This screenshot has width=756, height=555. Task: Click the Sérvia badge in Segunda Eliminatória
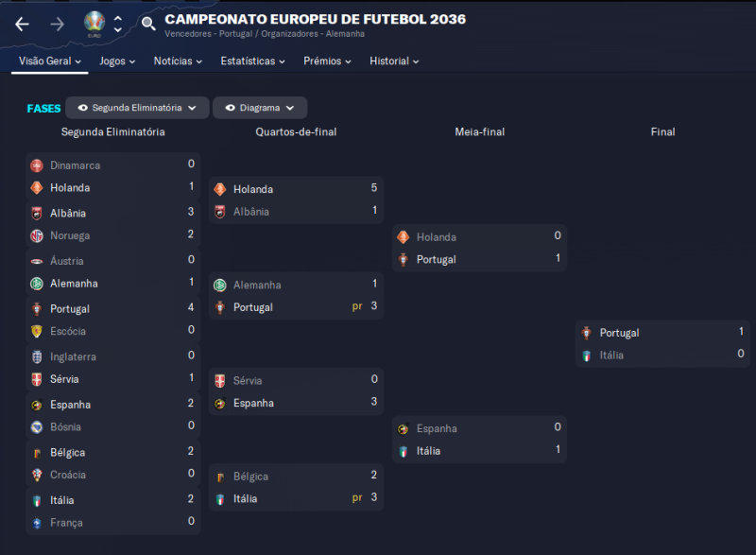click(37, 379)
